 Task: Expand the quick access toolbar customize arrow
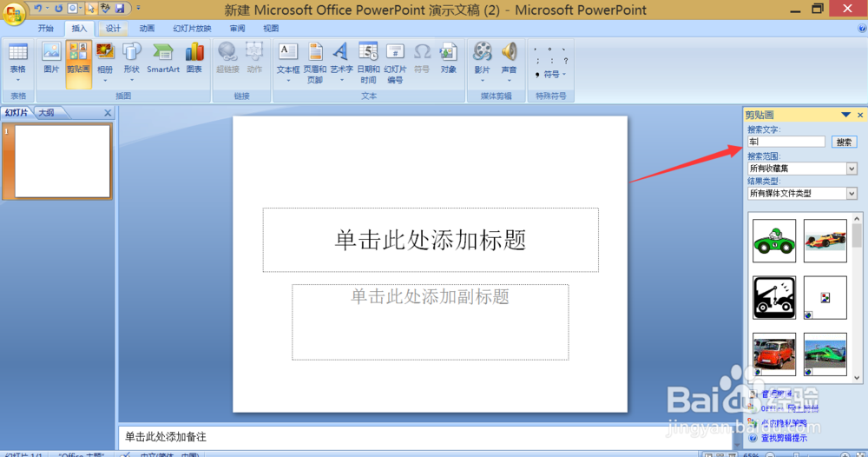point(138,9)
